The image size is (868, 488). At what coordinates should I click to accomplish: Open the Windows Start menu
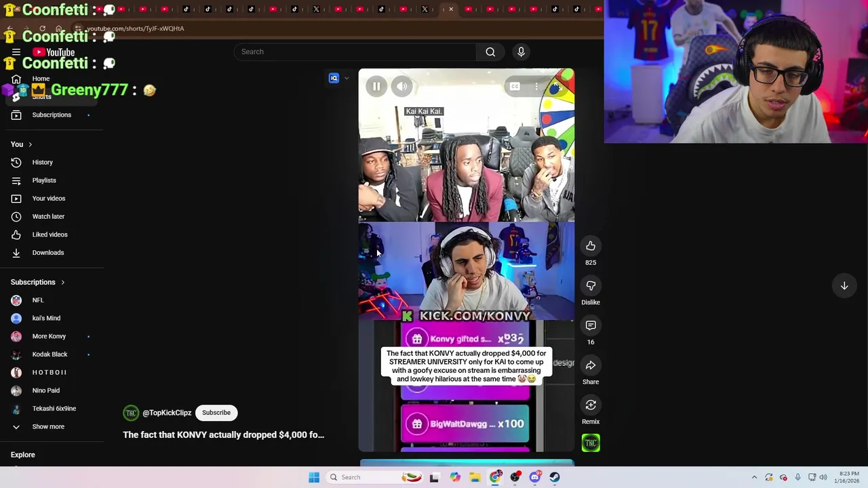[314, 477]
